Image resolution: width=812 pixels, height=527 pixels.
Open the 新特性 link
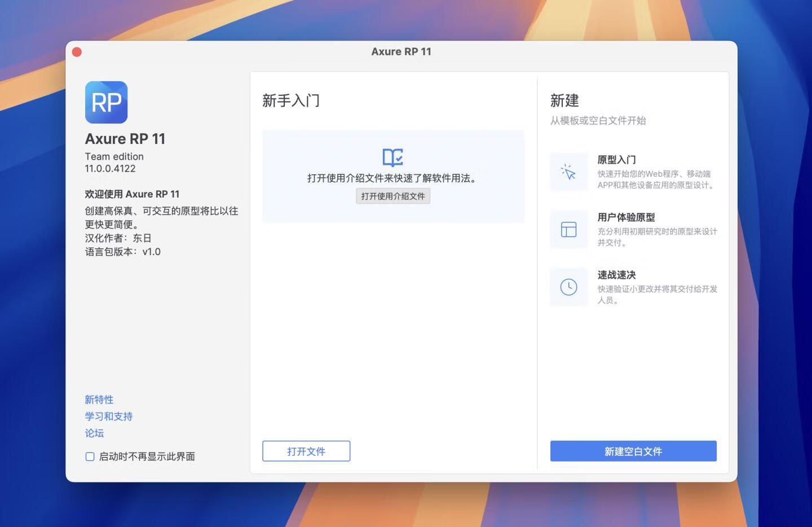(x=99, y=399)
